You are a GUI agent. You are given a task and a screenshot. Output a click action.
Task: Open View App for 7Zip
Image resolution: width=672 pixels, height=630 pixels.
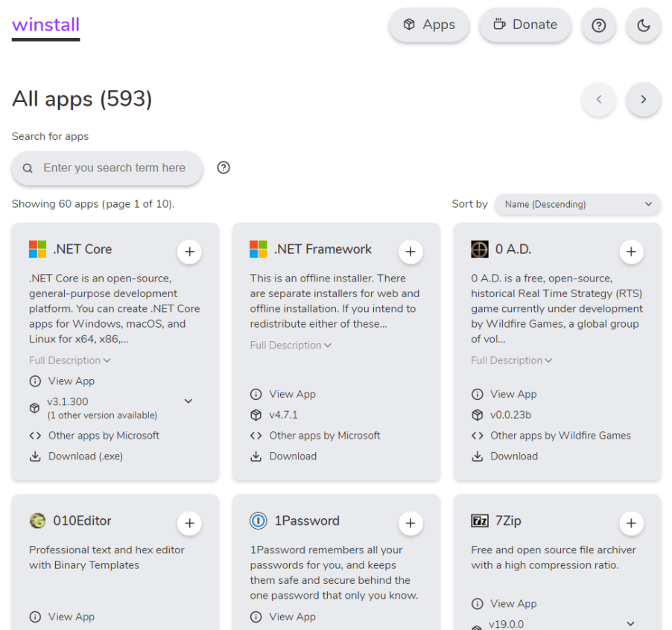pyautogui.click(x=504, y=604)
